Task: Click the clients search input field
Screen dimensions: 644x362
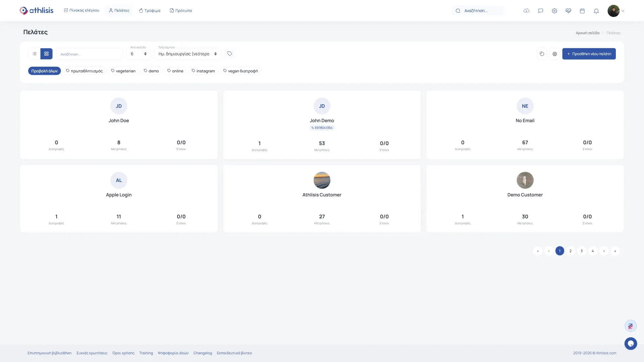Action: [89, 54]
